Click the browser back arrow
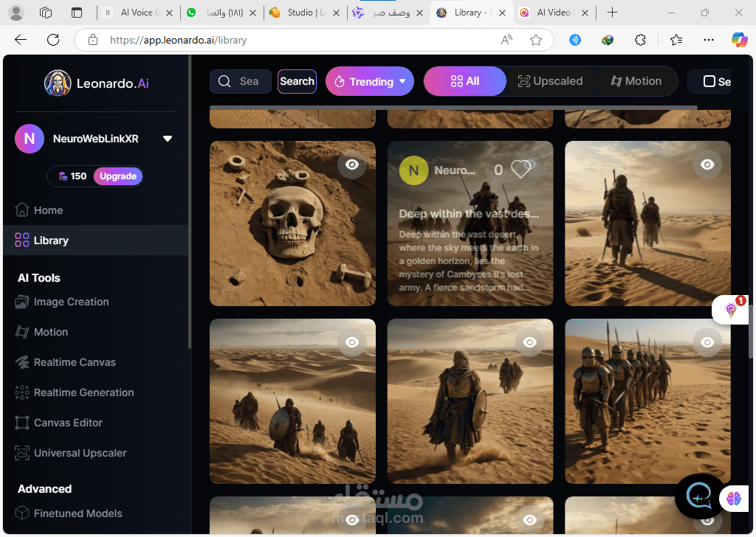756x537 pixels. (21, 40)
